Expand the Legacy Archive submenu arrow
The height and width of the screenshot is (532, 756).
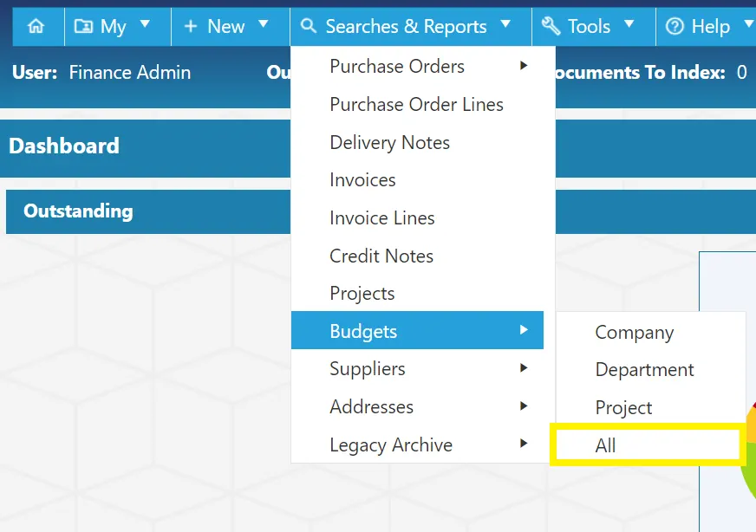[x=525, y=444]
